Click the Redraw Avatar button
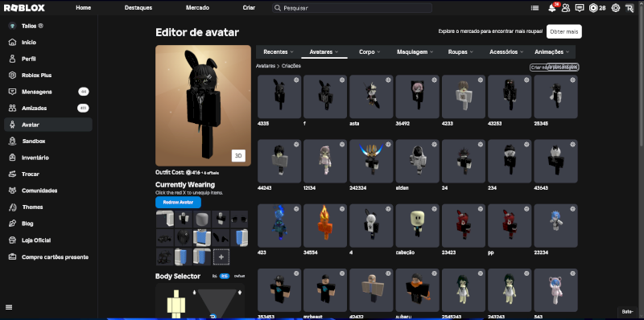Viewport: 644px width, 320px height. click(178, 203)
